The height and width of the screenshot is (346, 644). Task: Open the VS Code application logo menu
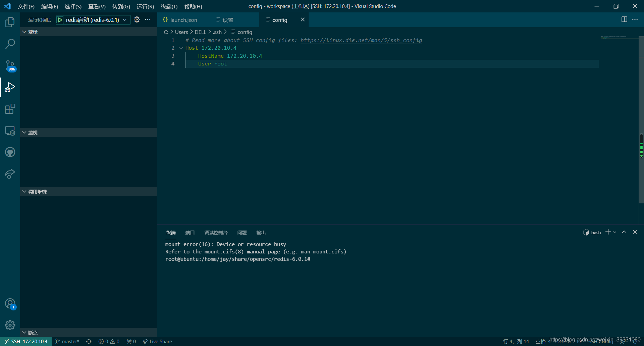(7, 6)
